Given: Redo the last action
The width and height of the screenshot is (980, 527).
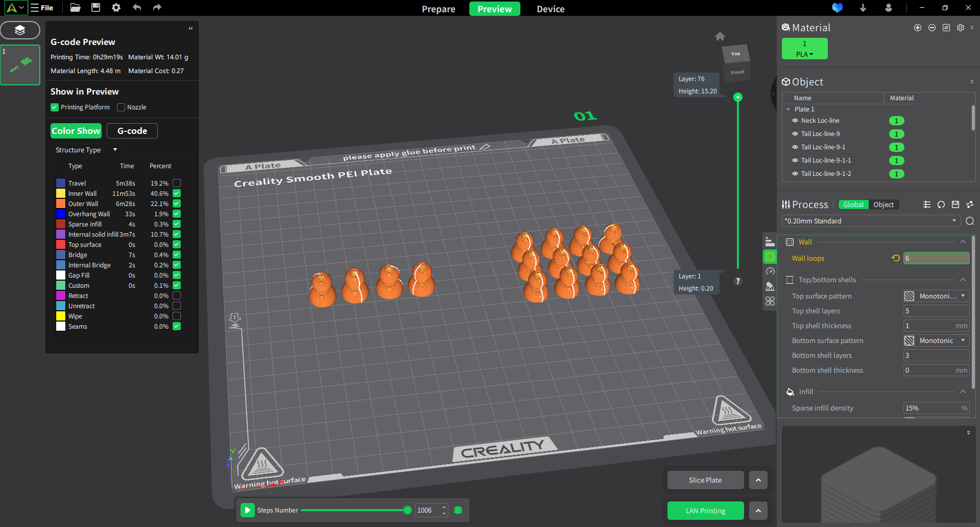Looking at the screenshot, I should tap(157, 8).
